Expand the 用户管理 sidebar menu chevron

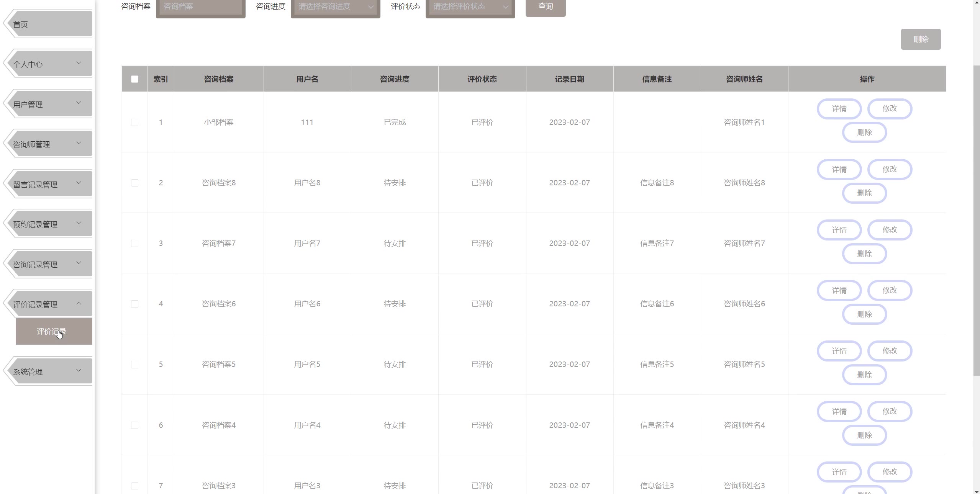point(79,103)
